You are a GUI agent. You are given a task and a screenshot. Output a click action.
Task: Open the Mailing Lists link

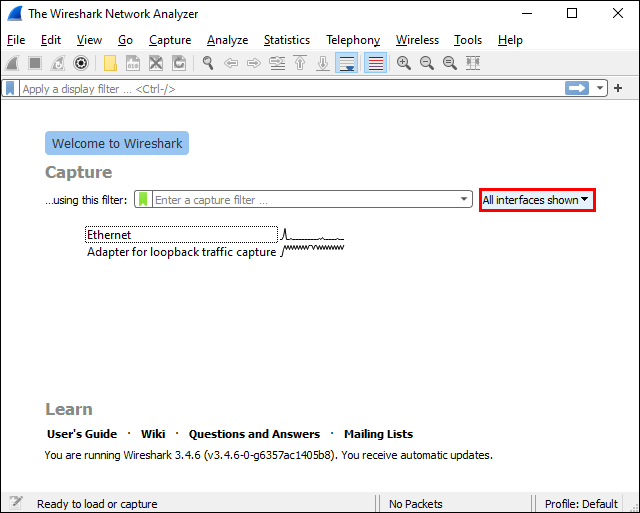click(378, 434)
